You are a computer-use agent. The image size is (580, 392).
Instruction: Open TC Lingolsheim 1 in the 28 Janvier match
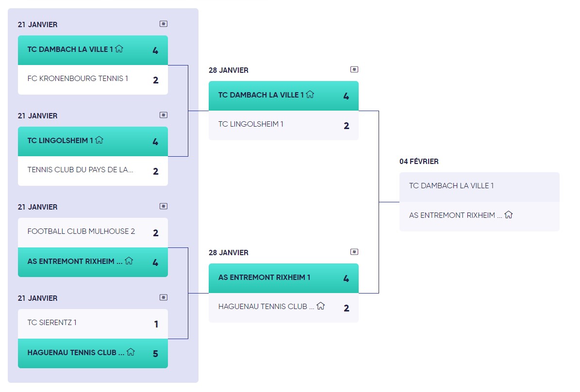pyautogui.click(x=283, y=125)
